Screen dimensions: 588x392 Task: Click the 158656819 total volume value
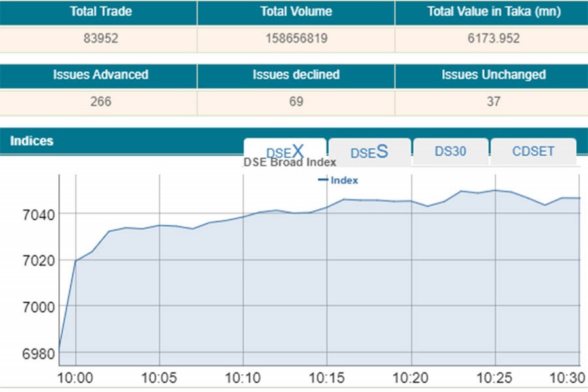pyautogui.click(x=296, y=39)
